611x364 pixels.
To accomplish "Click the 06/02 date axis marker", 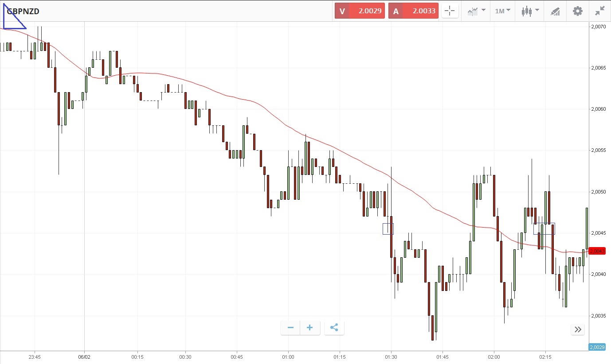I will coord(84,357).
